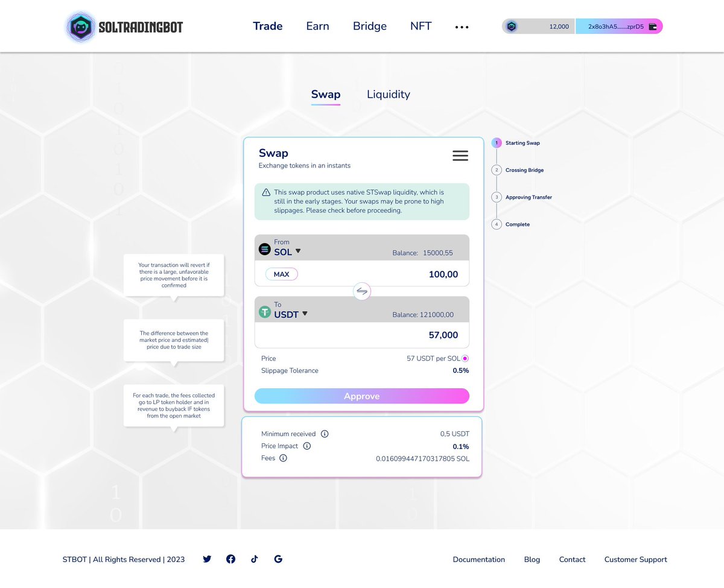Click the To amount field showing 57,000
This screenshot has width=724, height=588.
coord(362,335)
